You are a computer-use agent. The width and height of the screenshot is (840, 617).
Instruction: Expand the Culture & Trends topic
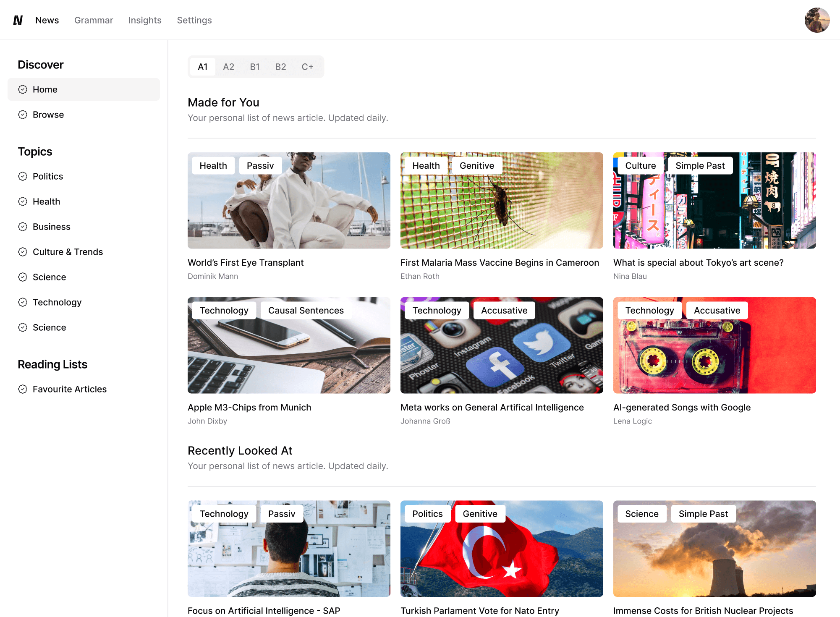68,251
